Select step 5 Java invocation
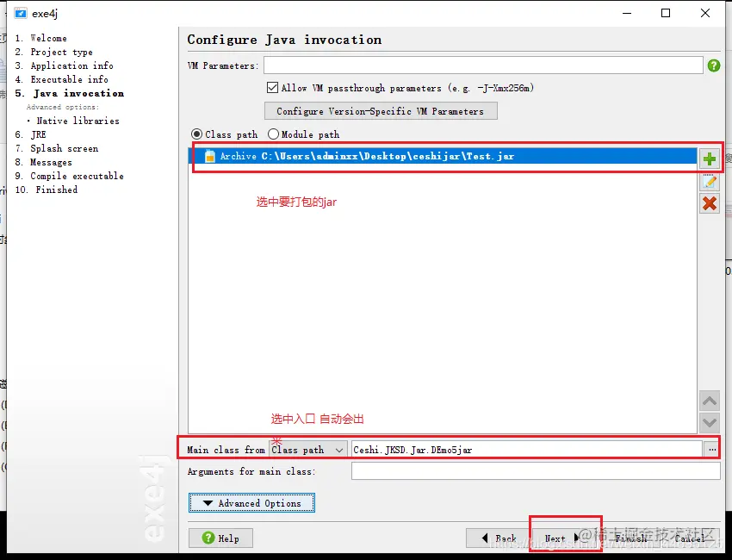The height and width of the screenshot is (560, 732). 69,93
